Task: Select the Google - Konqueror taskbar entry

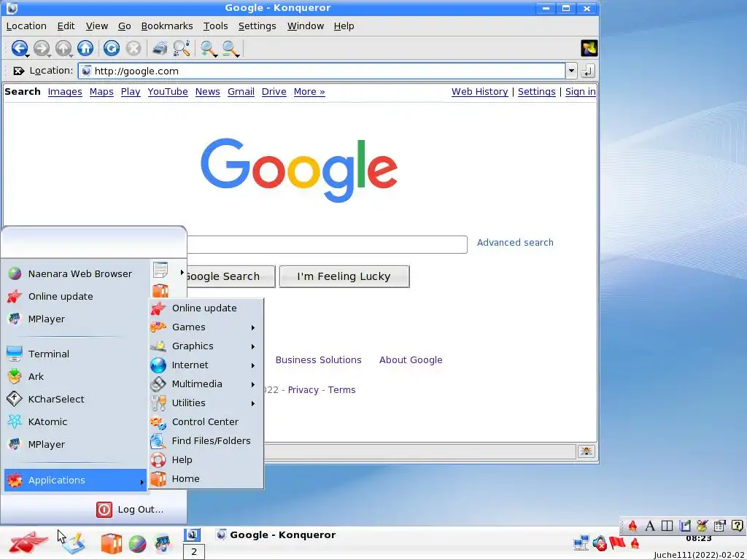Action: [276, 534]
